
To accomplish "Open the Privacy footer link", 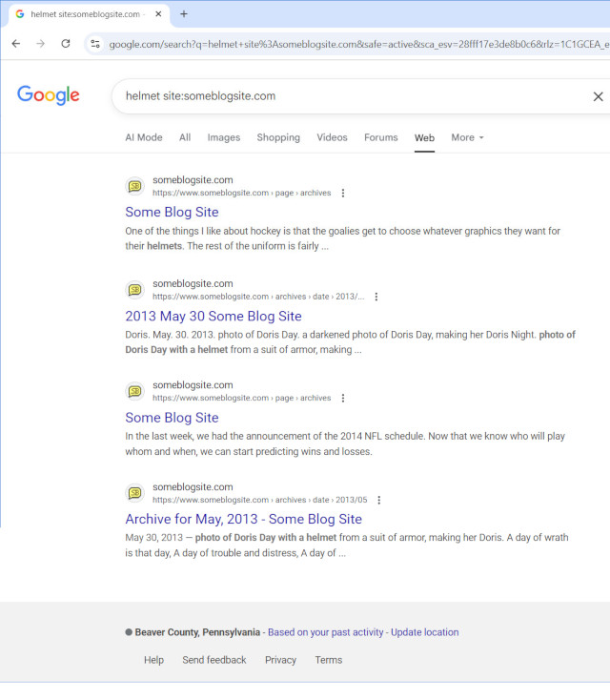I will tap(280, 660).
